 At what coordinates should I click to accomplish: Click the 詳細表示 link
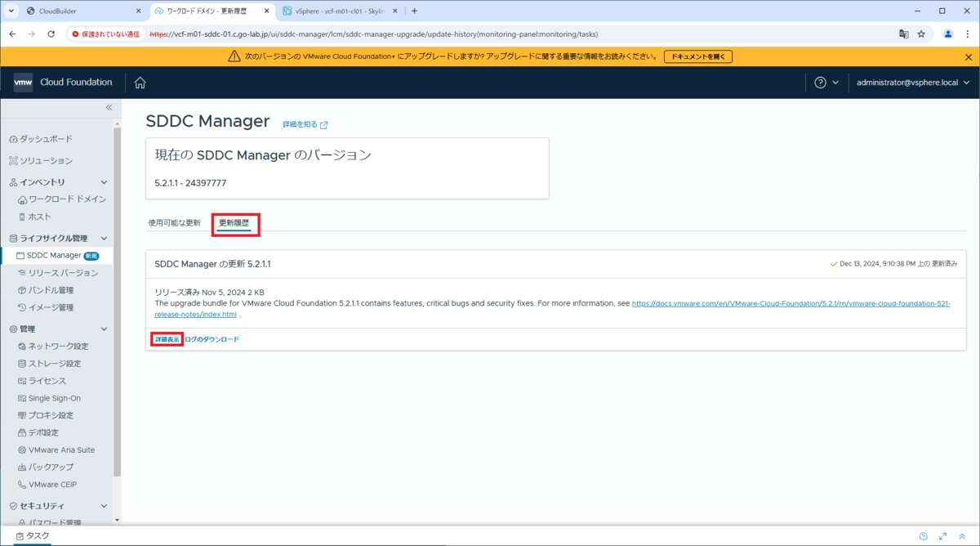[167, 339]
